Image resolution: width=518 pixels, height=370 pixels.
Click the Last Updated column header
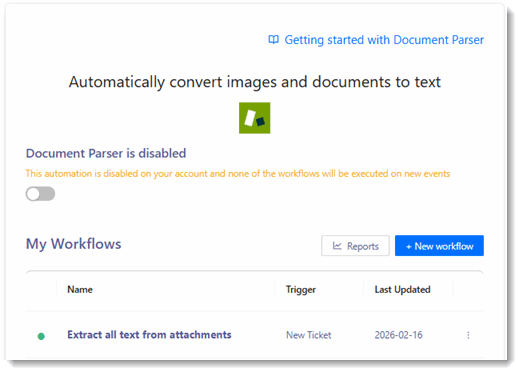point(402,289)
